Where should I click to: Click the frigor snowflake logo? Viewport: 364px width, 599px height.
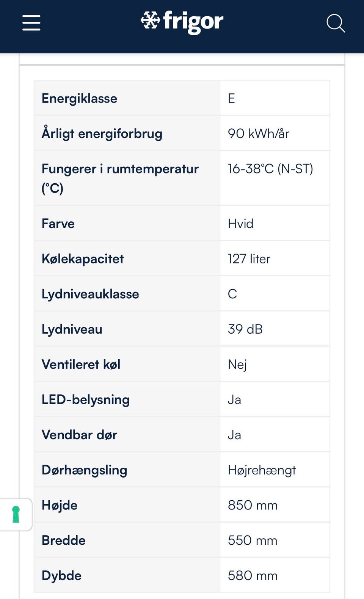(x=182, y=22)
